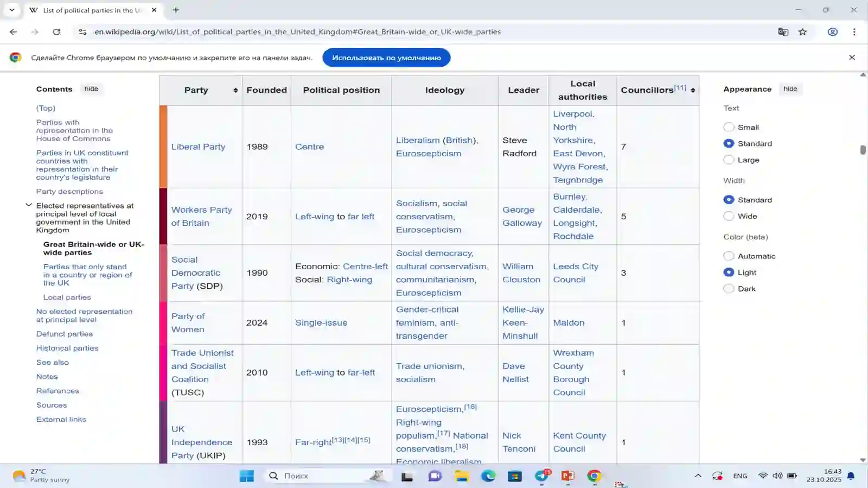868x488 pixels.
Task: Go to Historical parties section
Action: coord(67,348)
